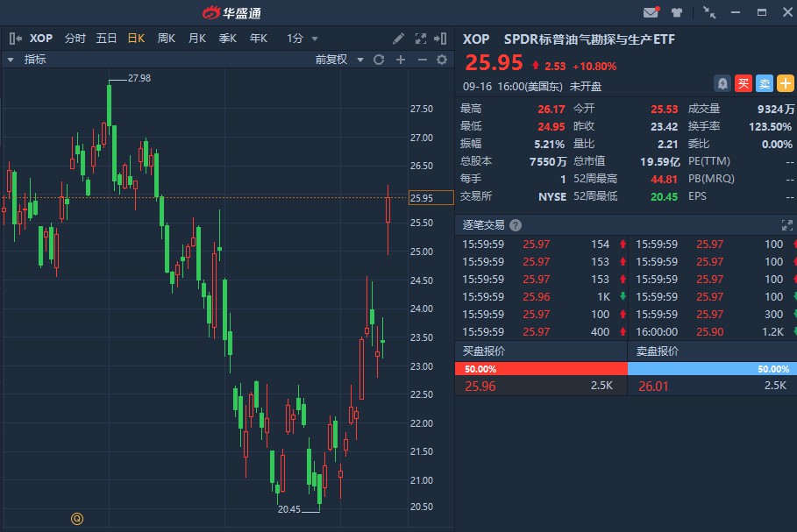
Task: Add XOP to watchlist with plus
Action: [x=786, y=83]
